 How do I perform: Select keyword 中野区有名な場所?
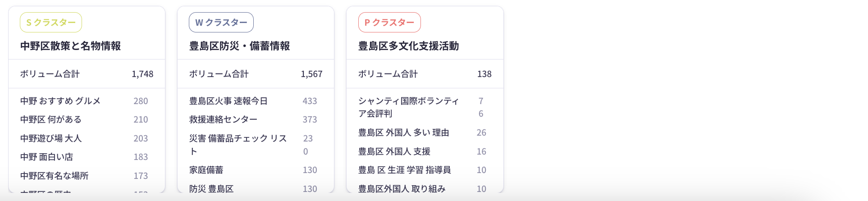(54, 176)
